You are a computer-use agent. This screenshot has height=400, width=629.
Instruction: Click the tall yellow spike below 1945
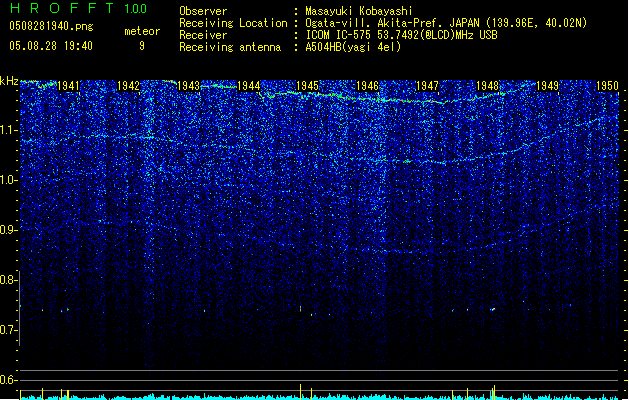pos(300,392)
